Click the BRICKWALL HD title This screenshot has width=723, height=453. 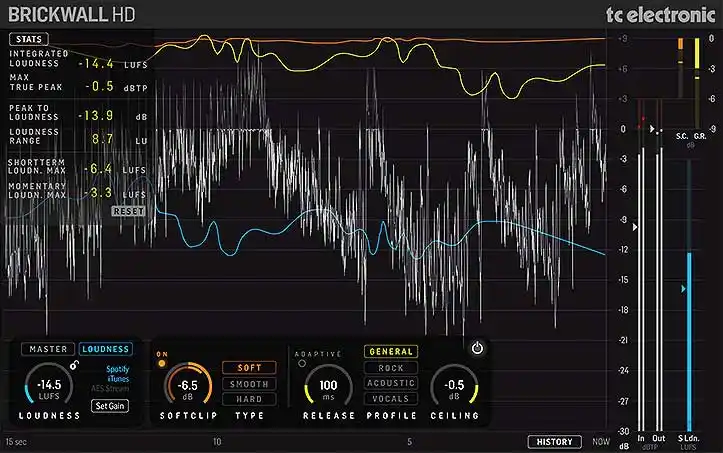72,15
